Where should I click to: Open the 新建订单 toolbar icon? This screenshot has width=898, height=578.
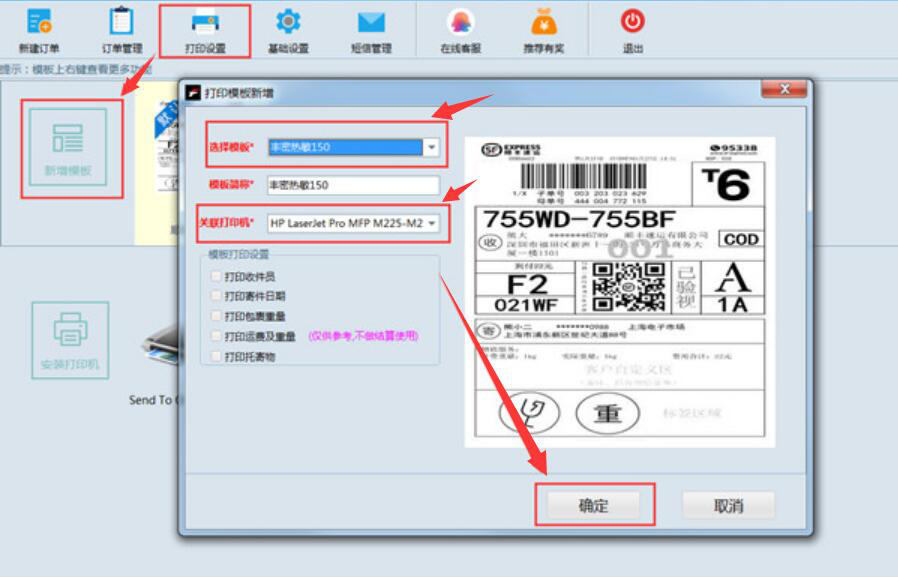pyautogui.click(x=39, y=30)
